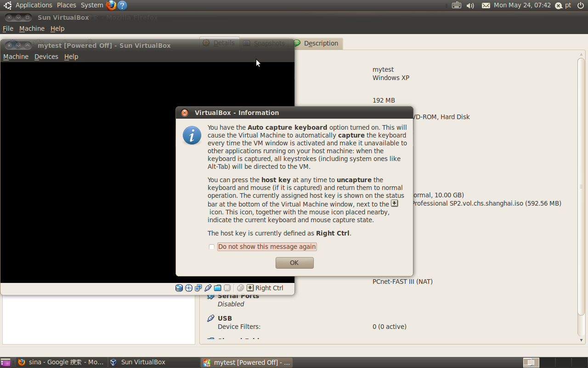Viewport: 588px width, 368px height.
Task: Close the VirtualBox Information dialog with red X
Action: point(185,113)
